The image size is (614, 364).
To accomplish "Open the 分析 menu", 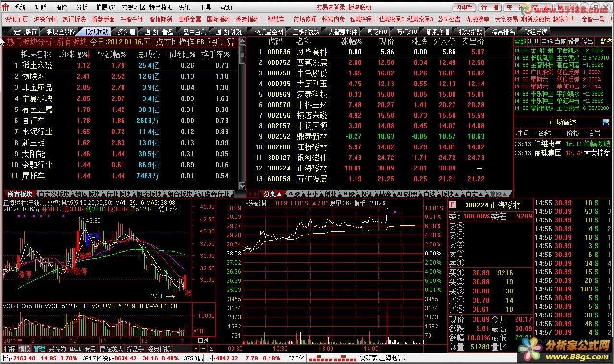I will tap(82, 8).
